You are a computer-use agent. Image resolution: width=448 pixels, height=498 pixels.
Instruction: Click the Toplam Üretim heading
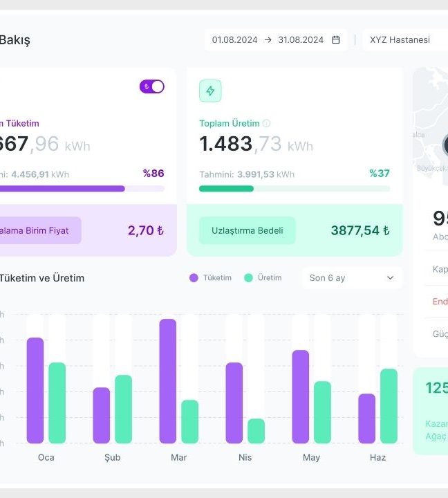click(230, 123)
